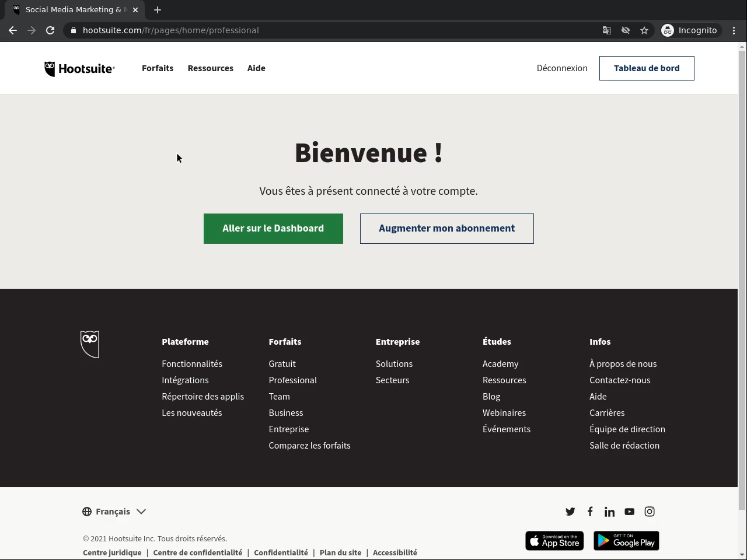Open Équipe de direction link
This screenshot has width=747, height=560.
click(x=627, y=429)
